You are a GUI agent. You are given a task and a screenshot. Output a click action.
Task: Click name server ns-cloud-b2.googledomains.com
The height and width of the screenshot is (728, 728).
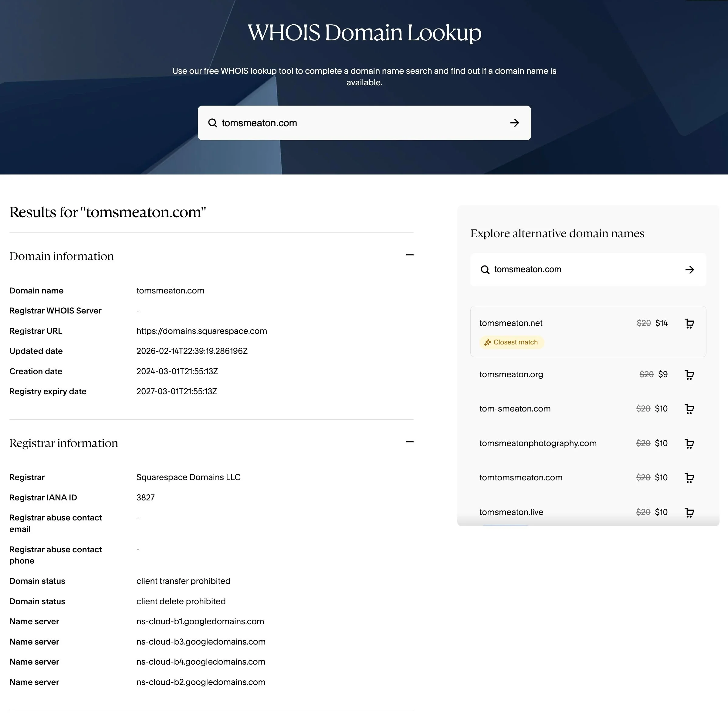[x=201, y=682]
